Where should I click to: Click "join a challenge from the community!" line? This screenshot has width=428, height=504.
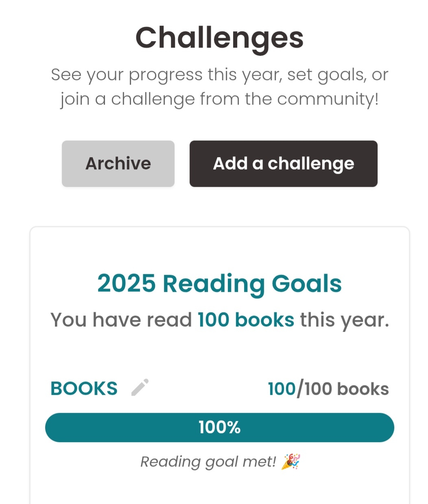tap(219, 99)
